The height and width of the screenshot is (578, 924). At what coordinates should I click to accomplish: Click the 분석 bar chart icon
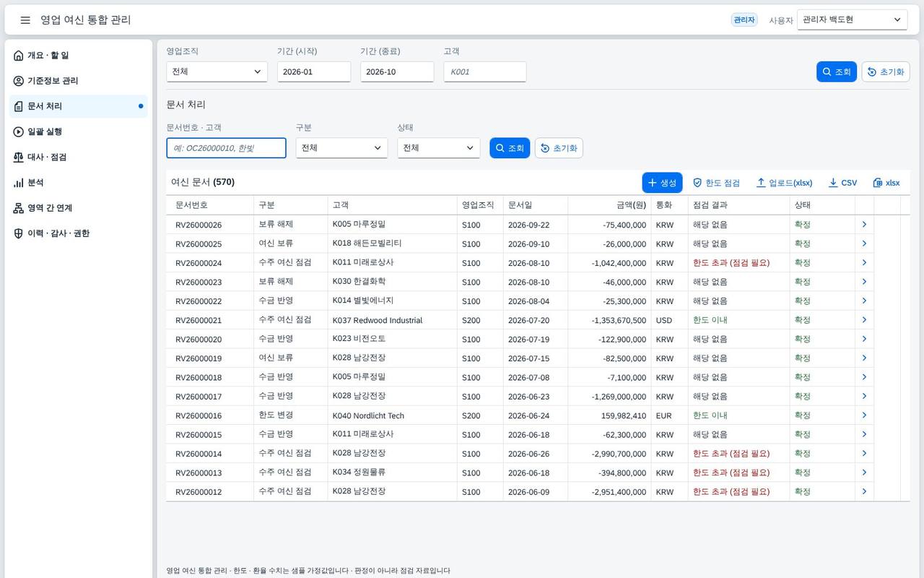tap(19, 183)
